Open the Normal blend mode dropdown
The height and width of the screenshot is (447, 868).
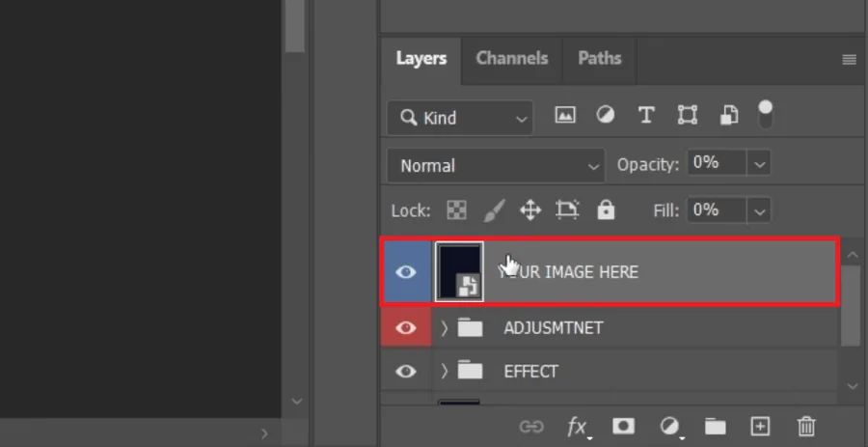(x=496, y=166)
